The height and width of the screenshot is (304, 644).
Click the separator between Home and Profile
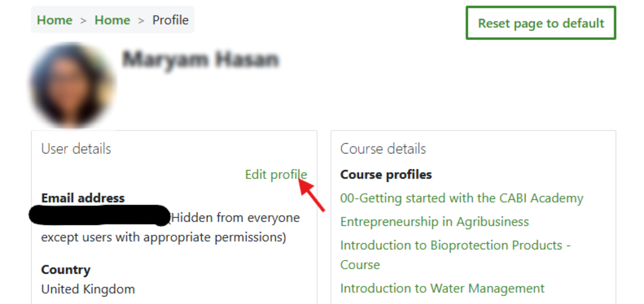141,21
